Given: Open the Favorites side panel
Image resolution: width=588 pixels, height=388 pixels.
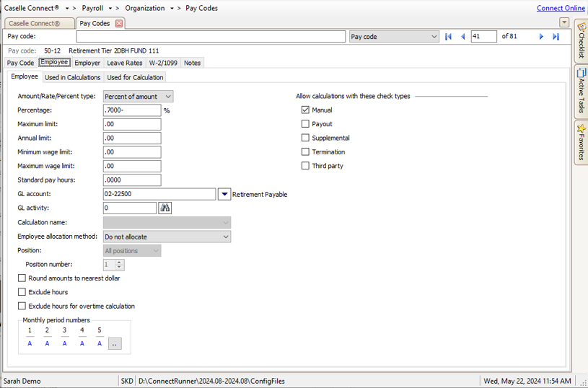Looking at the screenshot, I should pyautogui.click(x=581, y=141).
